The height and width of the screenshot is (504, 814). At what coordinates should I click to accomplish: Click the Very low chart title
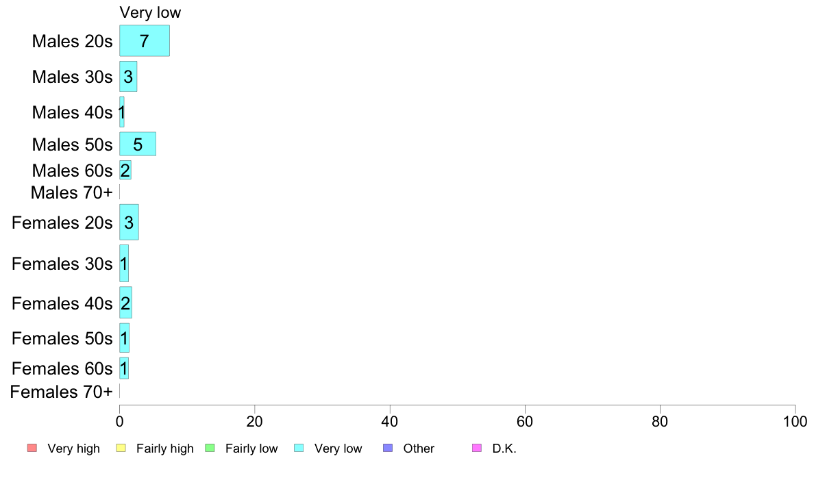tap(150, 12)
